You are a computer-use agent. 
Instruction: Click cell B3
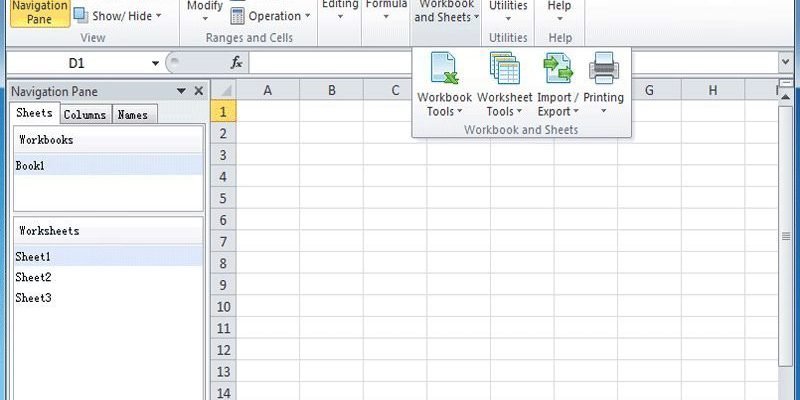[332, 155]
